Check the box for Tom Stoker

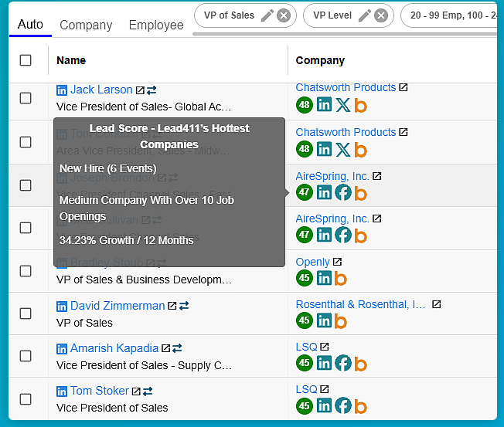pos(26,399)
